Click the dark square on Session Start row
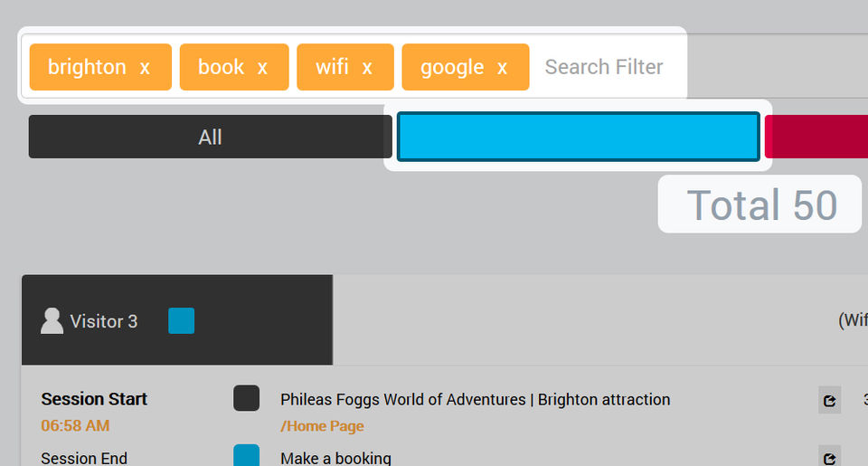This screenshot has height=466, width=868. click(x=246, y=398)
